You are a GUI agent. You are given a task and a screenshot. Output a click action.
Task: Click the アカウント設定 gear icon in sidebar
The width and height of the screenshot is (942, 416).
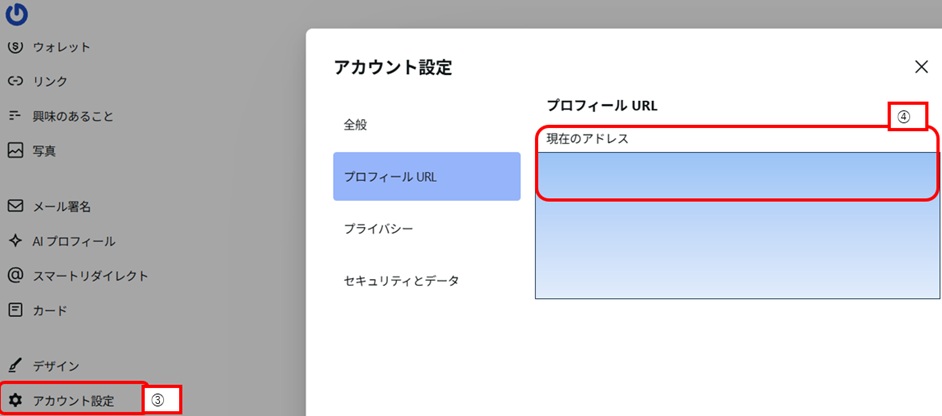tap(15, 401)
